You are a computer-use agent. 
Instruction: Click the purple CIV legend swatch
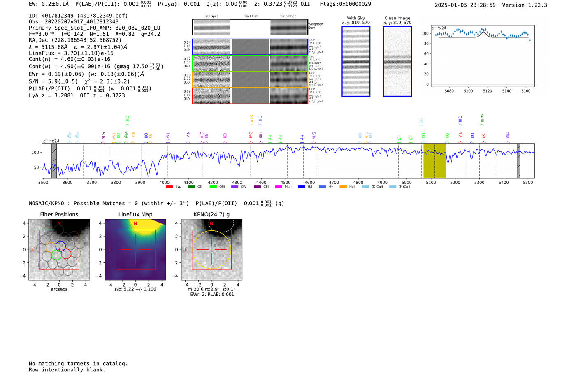[235, 187]
